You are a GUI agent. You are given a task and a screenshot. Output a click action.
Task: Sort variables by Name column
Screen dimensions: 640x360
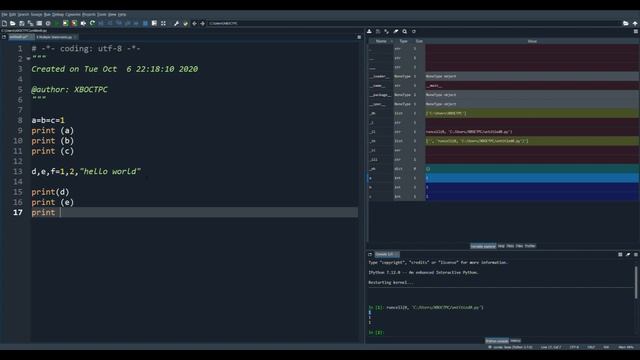tap(381, 41)
